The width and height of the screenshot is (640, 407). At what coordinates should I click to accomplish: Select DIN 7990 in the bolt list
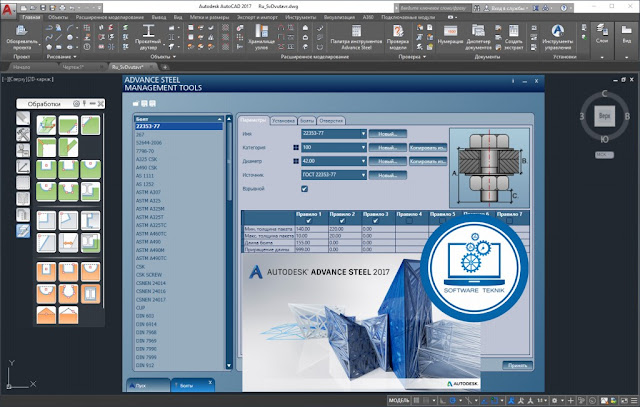click(x=146, y=349)
